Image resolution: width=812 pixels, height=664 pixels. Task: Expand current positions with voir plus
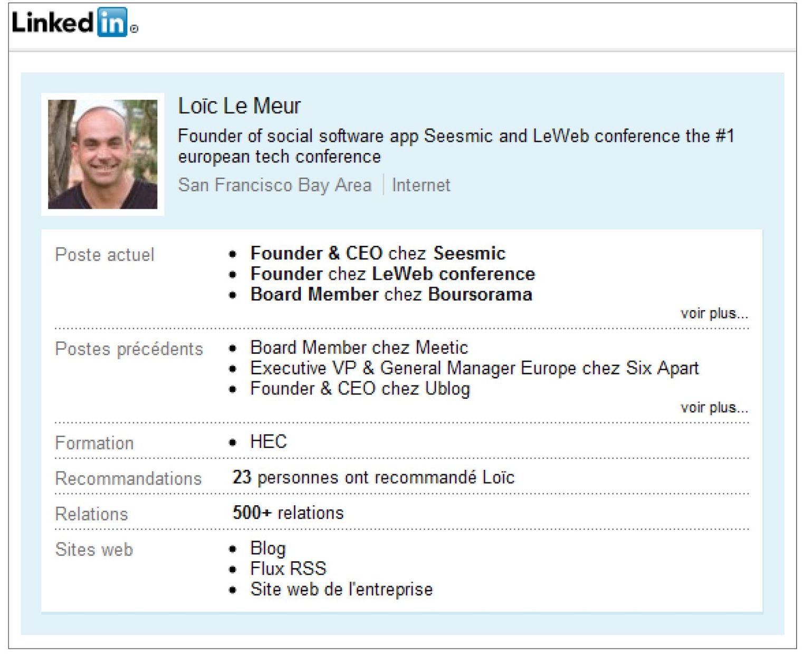point(714,313)
